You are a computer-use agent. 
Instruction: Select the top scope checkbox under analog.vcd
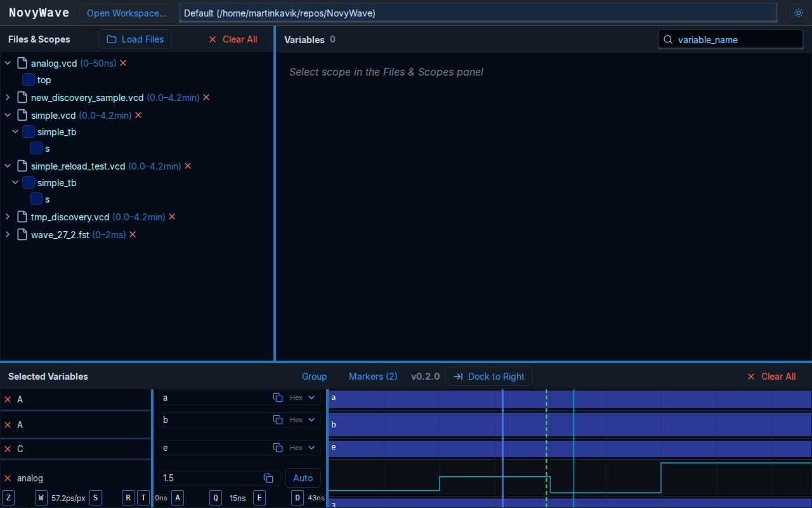[28, 79]
